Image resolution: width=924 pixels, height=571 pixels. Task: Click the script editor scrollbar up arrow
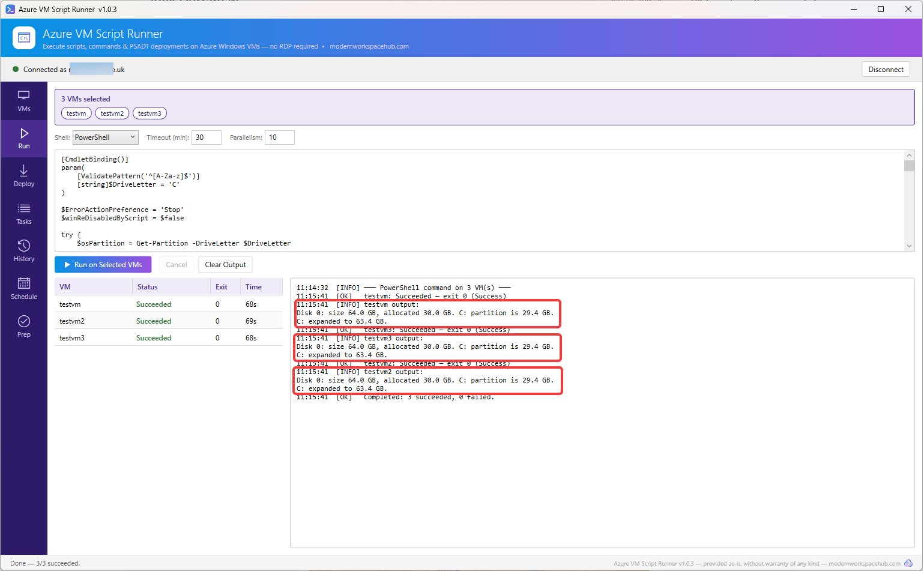909,156
